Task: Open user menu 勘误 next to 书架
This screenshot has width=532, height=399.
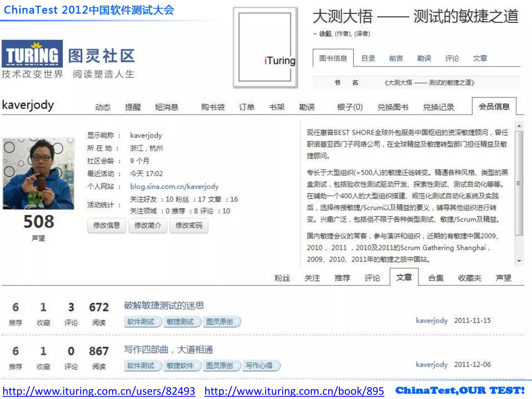Action: point(307,107)
